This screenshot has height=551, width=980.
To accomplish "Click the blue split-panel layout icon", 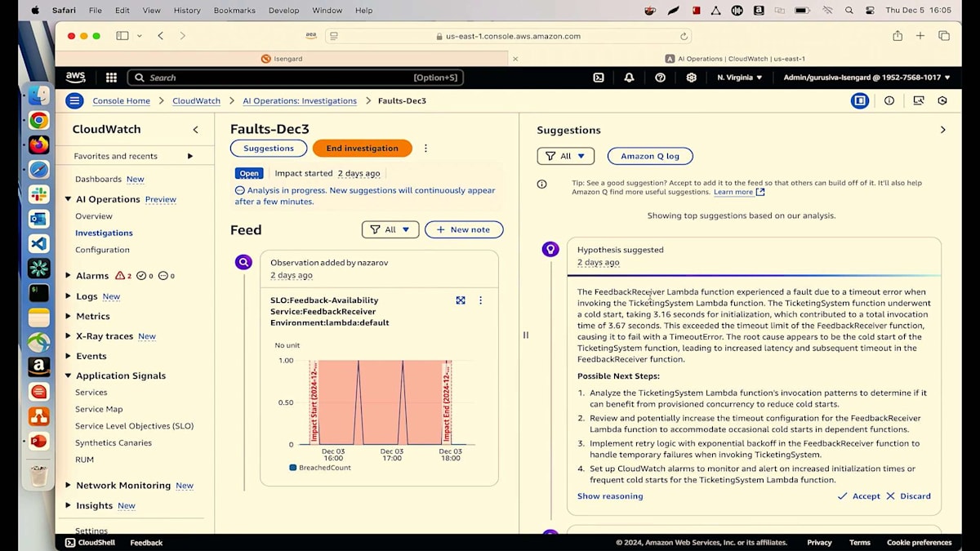I will point(859,100).
